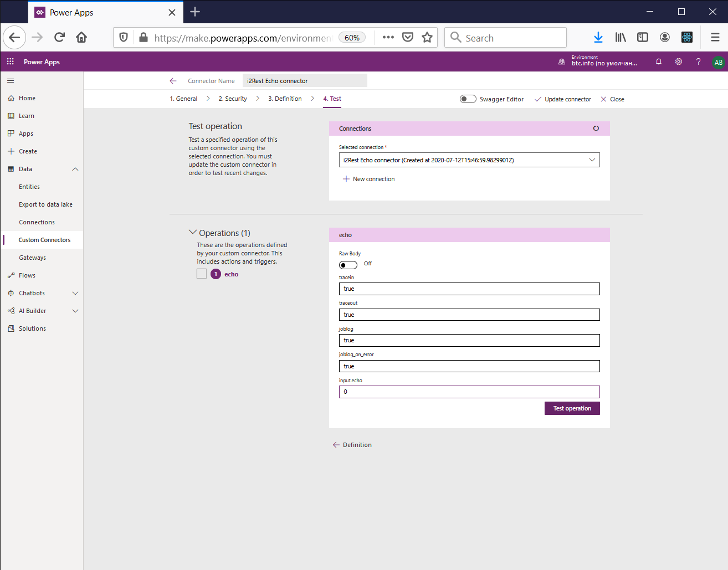Image resolution: width=728 pixels, height=570 pixels.
Task: Select the echo operation link
Action: (231, 274)
